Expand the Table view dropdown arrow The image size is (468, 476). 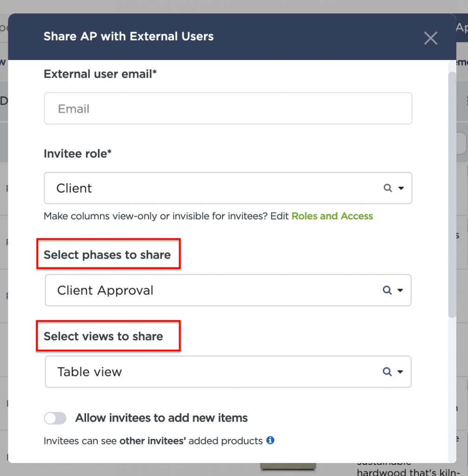point(400,372)
